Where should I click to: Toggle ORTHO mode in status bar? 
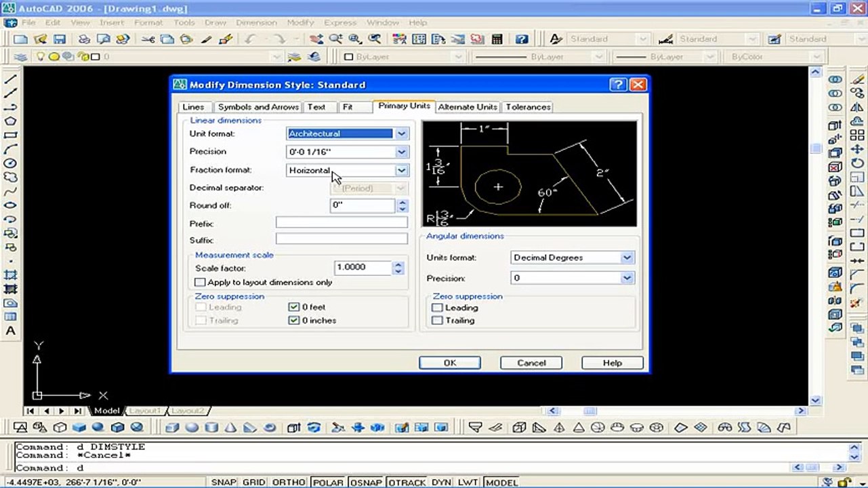click(x=289, y=482)
